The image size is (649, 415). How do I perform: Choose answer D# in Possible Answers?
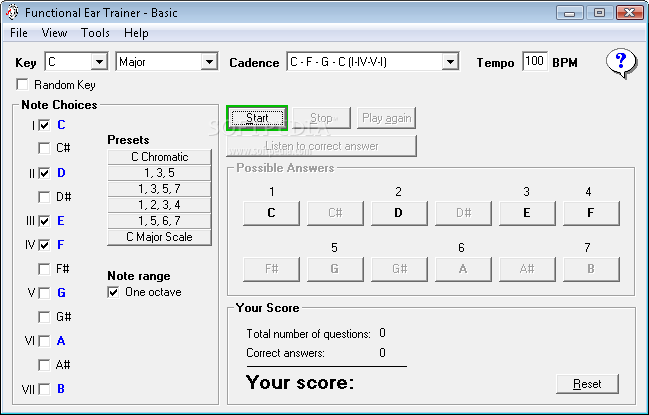tap(463, 213)
